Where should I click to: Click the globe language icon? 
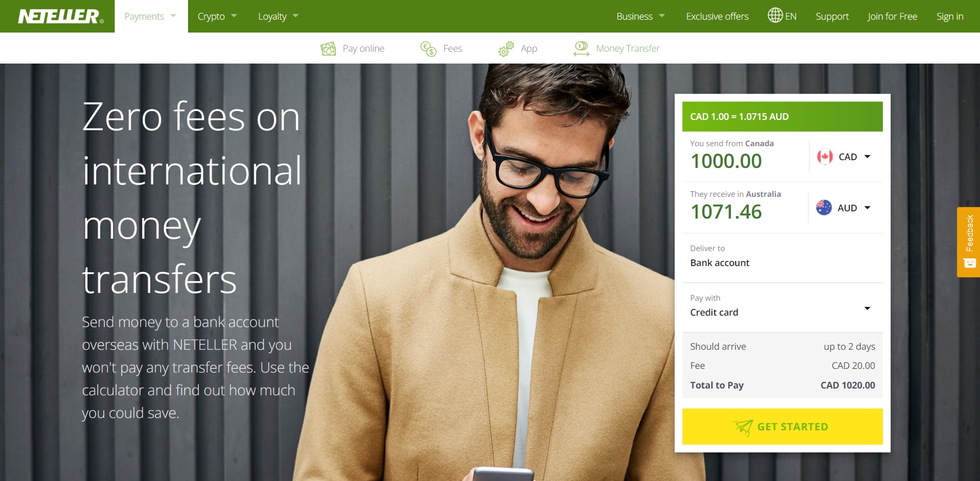(775, 15)
